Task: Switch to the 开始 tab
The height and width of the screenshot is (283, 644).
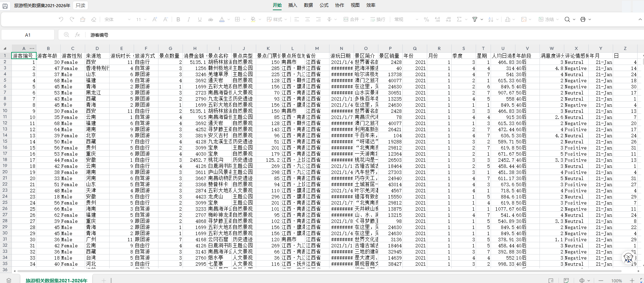Action: coord(277,5)
